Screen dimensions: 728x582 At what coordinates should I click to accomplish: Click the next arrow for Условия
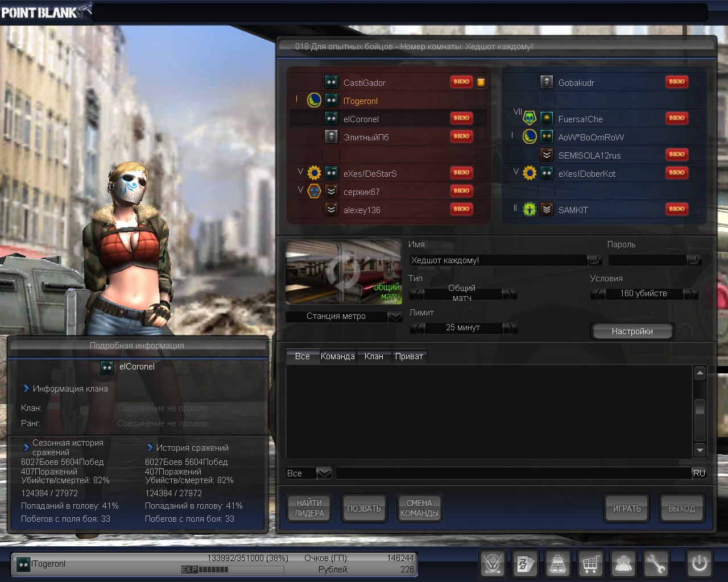coord(690,294)
